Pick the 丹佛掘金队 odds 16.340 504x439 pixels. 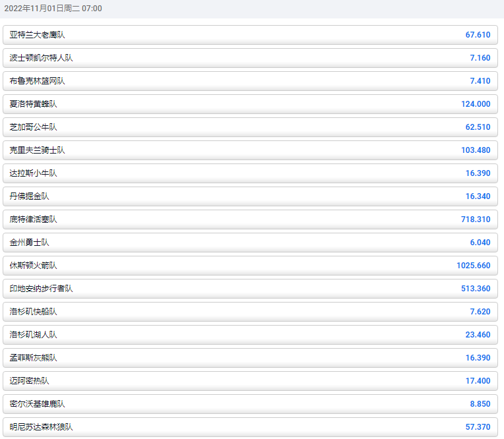tap(250, 196)
